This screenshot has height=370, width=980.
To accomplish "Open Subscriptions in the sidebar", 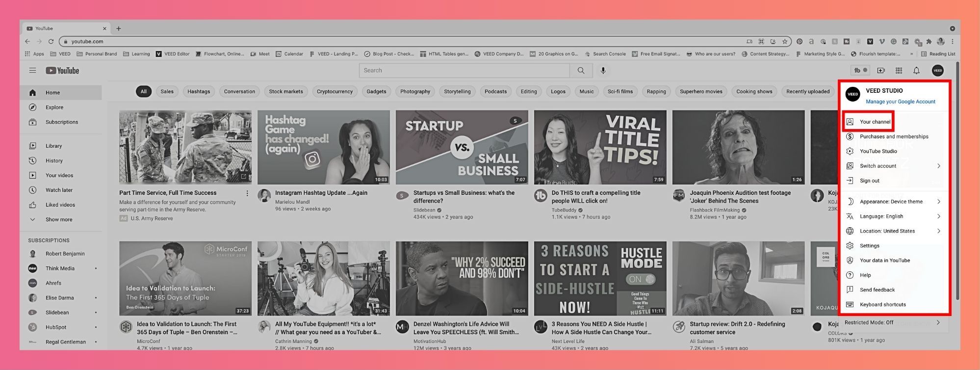I will click(61, 122).
